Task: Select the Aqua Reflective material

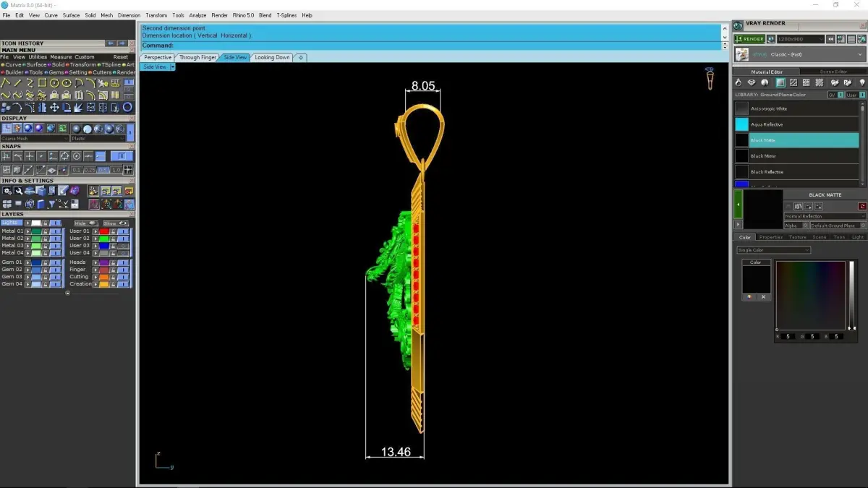Action: (796, 124)
